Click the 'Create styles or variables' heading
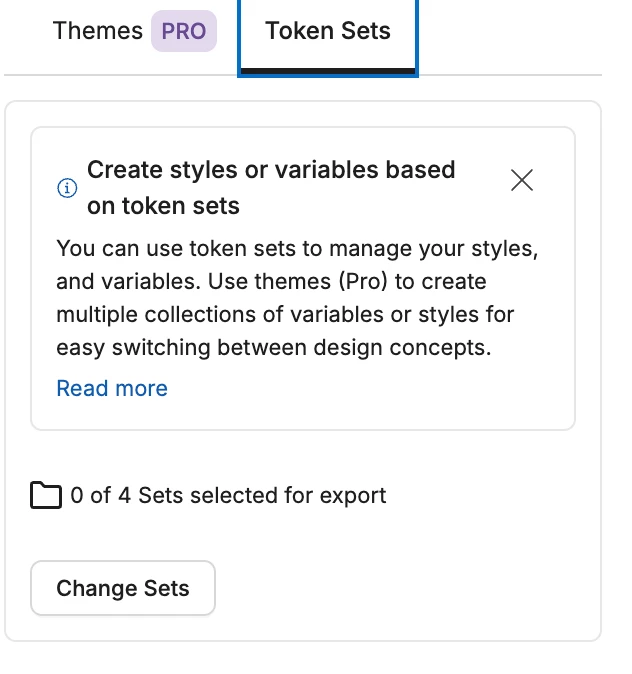Viewport: 632px width, 674px height. (271, 170)
